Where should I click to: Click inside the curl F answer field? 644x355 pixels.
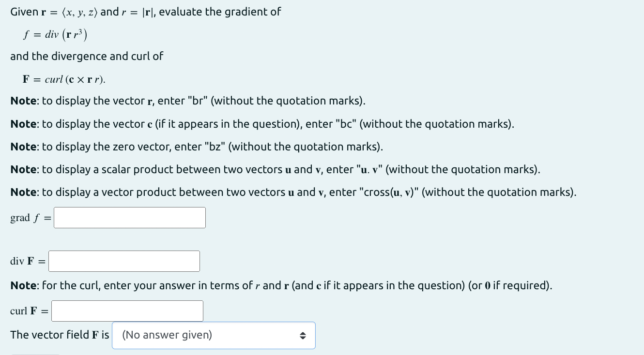[127, 311]
